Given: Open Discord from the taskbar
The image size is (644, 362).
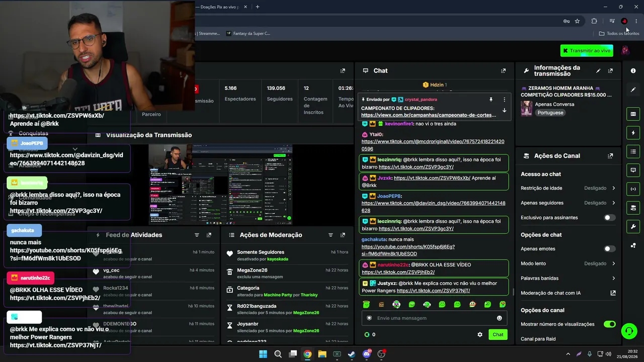Looking at the screenshot, I should [x=367, y=354].
